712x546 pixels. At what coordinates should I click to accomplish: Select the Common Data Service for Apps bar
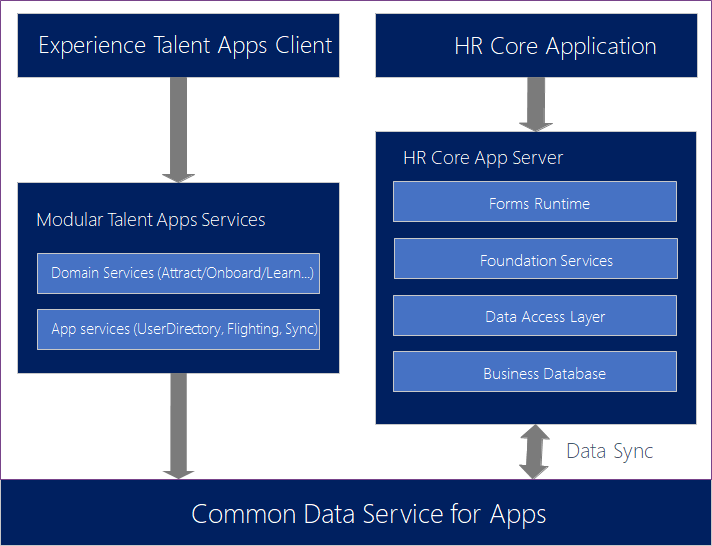click(x=356, y=512)
